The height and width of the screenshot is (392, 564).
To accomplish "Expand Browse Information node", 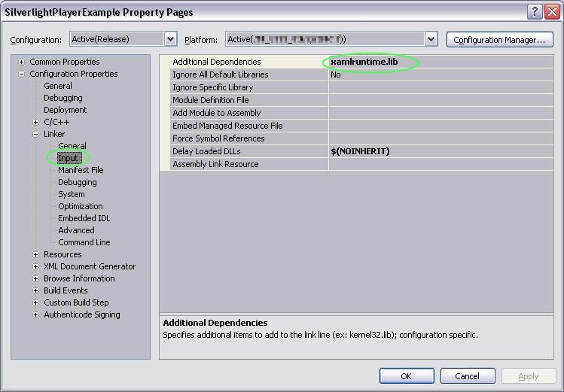I will tap(35, 278).
